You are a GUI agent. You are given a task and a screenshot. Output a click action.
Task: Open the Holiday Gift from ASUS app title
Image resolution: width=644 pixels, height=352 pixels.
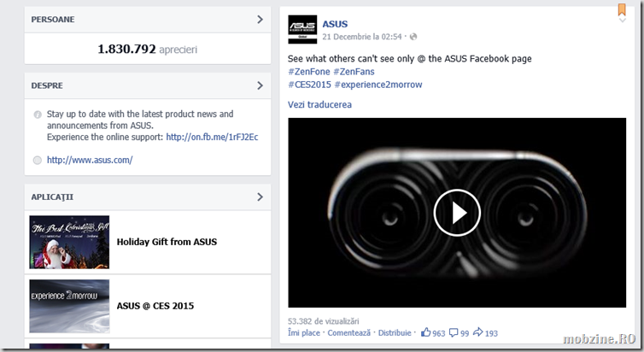(x=167, y=242)
